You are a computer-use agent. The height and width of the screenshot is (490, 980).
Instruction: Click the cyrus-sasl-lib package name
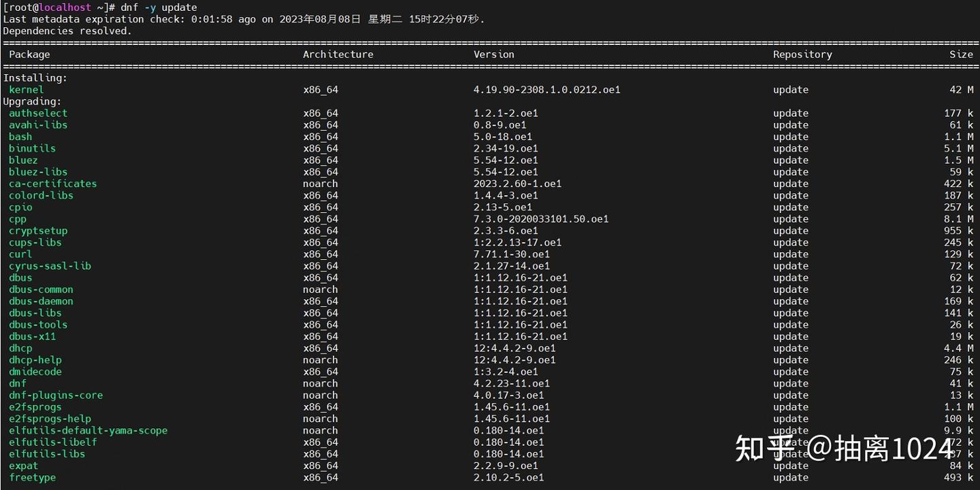50,266
